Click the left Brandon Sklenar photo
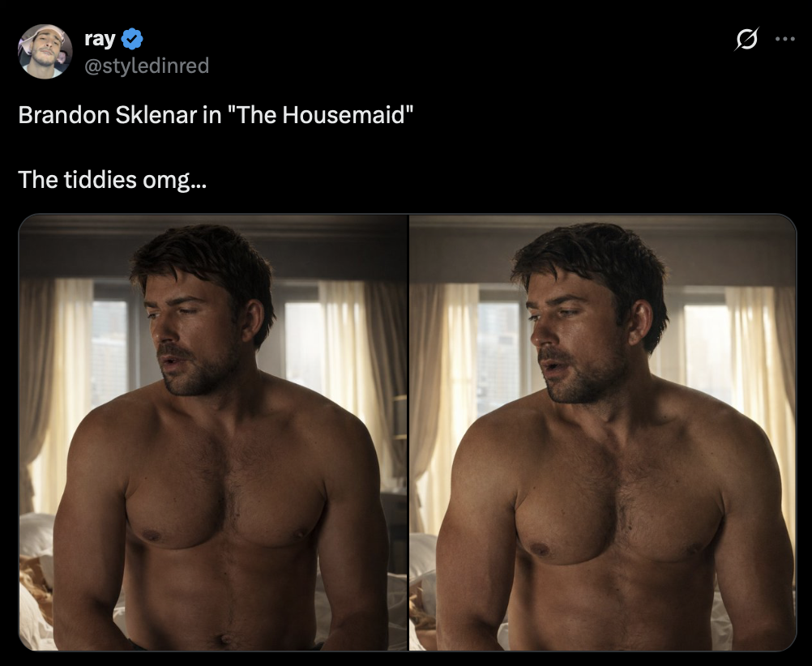This screenshot has height=666, width=812. coord(212,431)
